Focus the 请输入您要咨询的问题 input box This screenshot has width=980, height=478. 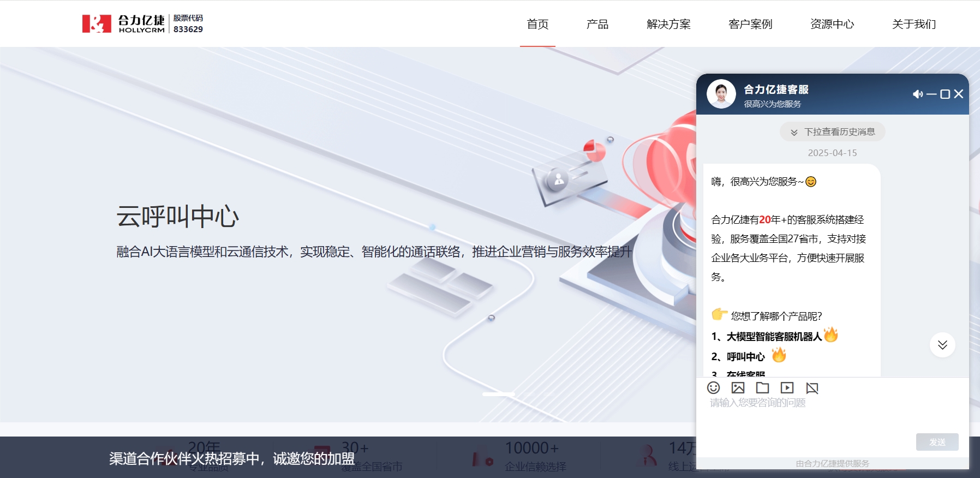click(x=833, y=415)
